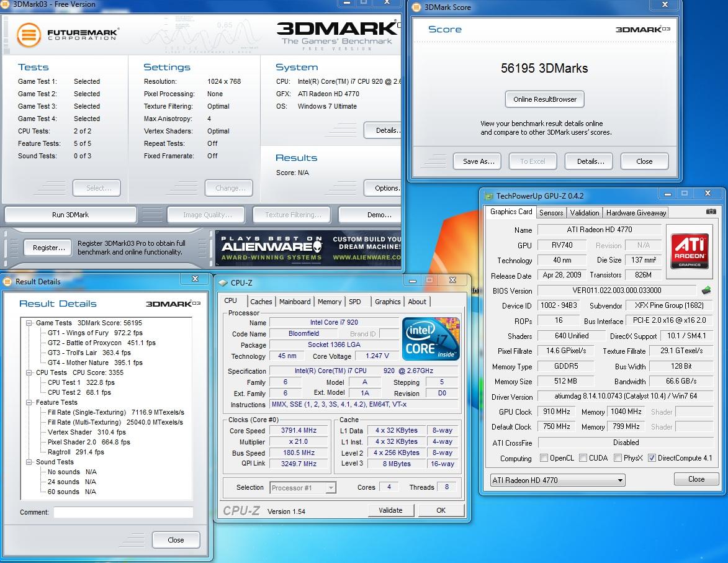Click the 56195 3DMarks score text
The image size is (728, 563).
pyautogui.click(x=544, y=68)
